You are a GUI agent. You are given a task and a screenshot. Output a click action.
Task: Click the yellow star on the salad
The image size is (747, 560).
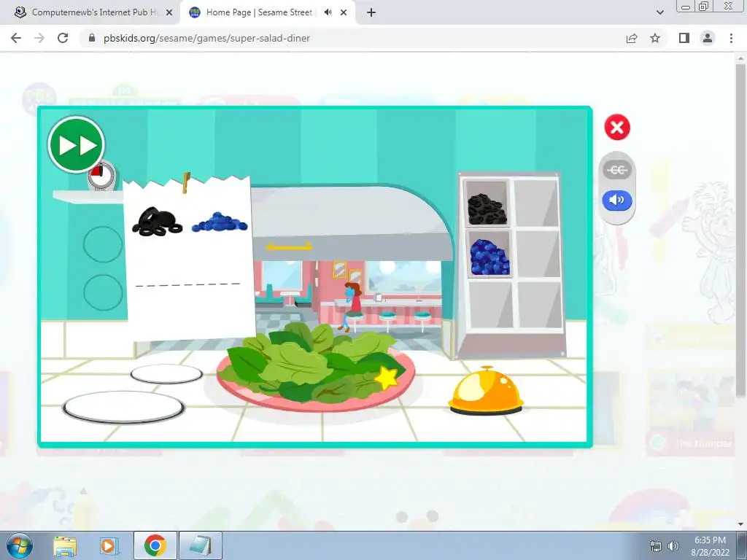click(387, 378)
